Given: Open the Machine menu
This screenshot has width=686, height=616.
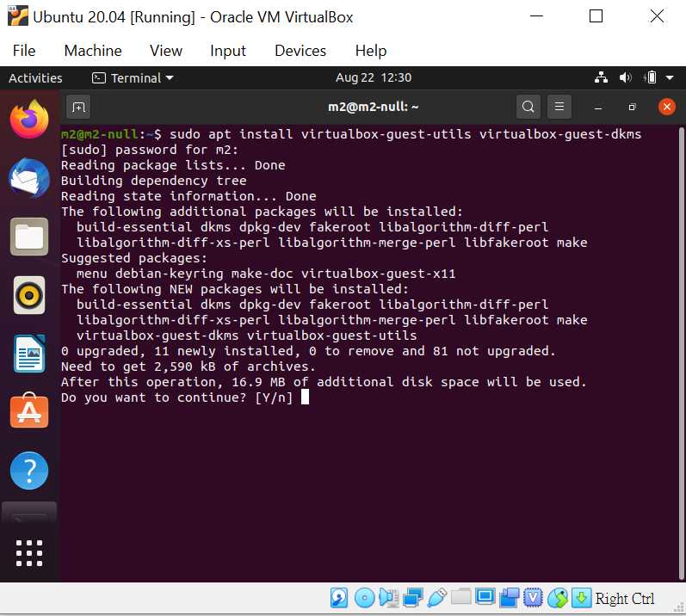Looking at the screenshot, I should pos(93,51).
